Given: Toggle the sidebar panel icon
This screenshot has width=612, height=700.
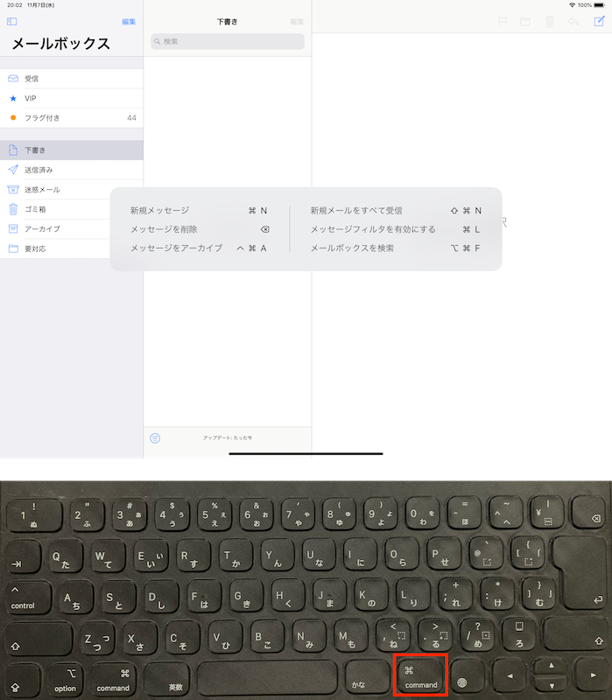Looking at the screenshot, I should coord(12,21).
